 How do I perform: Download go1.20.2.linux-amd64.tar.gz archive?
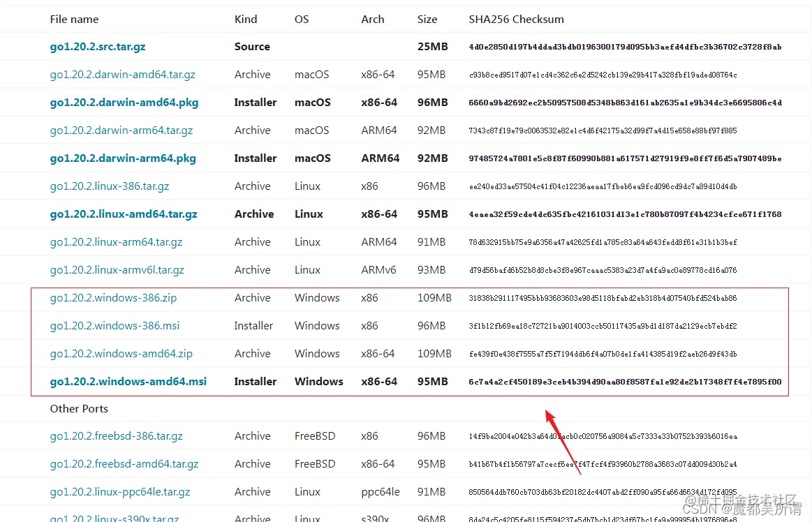[x=124, y=214]
